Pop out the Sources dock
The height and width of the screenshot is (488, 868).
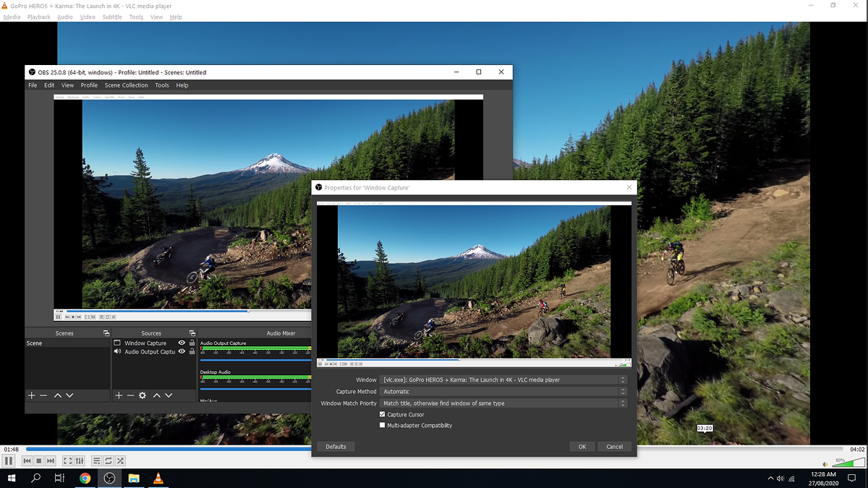[x=192, y=333]
